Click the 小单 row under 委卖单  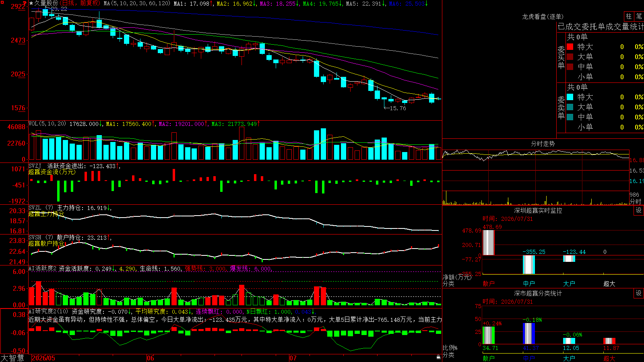pyautogui.click(x=605, y=127)
